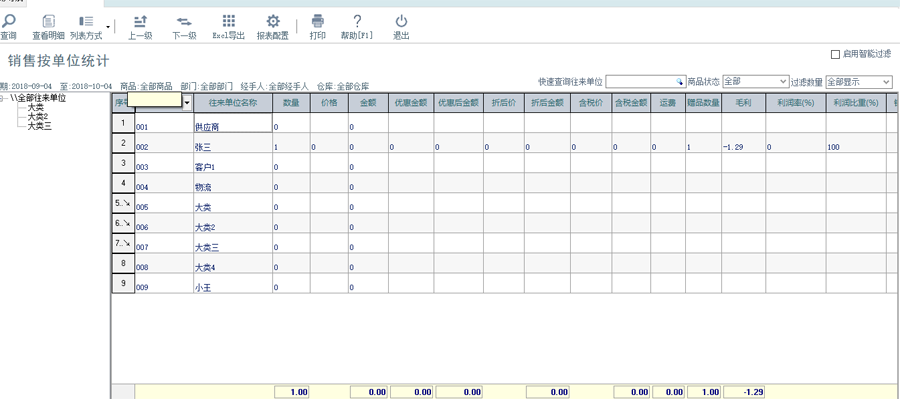Click the 毛利 column header

tap(743, 102)
